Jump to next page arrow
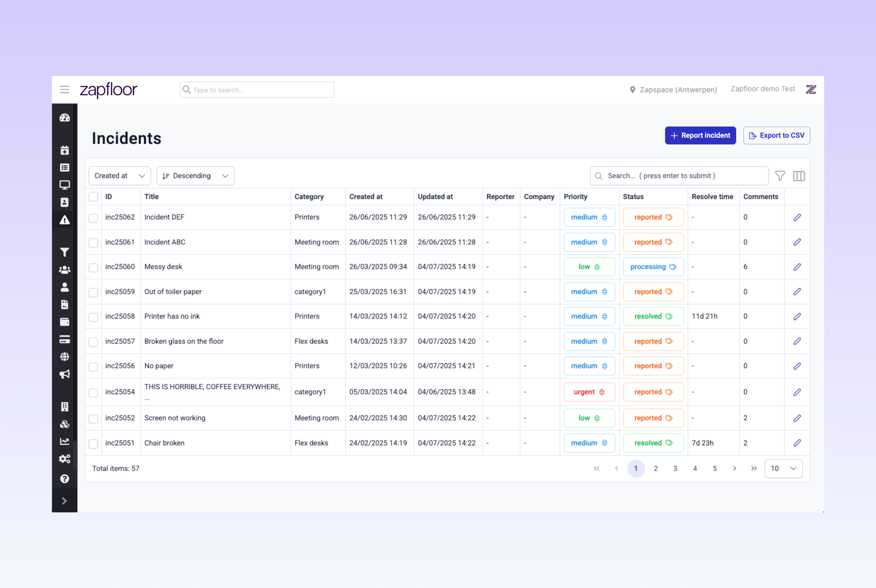The image size is (876, 588). [x=734, y=468]
